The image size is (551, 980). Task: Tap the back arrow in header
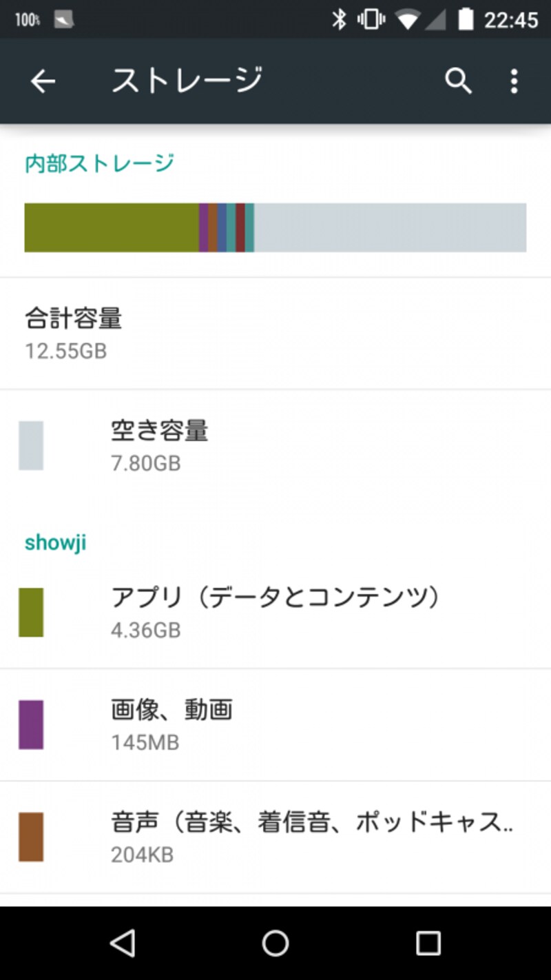click(x=43, y=81)
